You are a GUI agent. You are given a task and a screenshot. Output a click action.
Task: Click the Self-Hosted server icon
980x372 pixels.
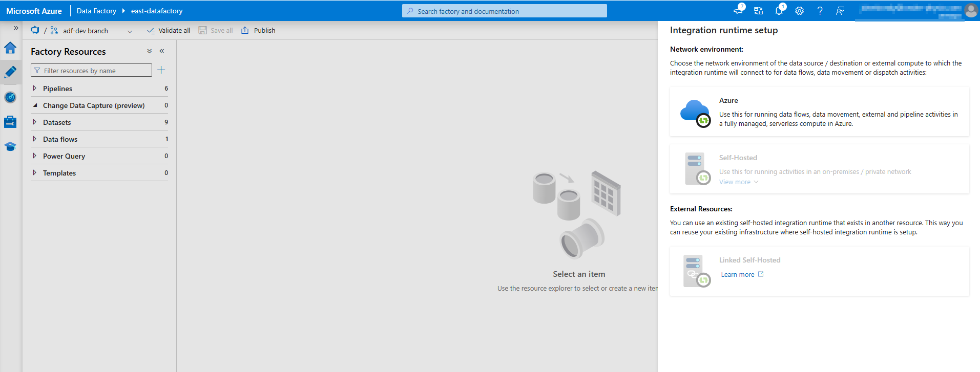[x=697, y=169]
